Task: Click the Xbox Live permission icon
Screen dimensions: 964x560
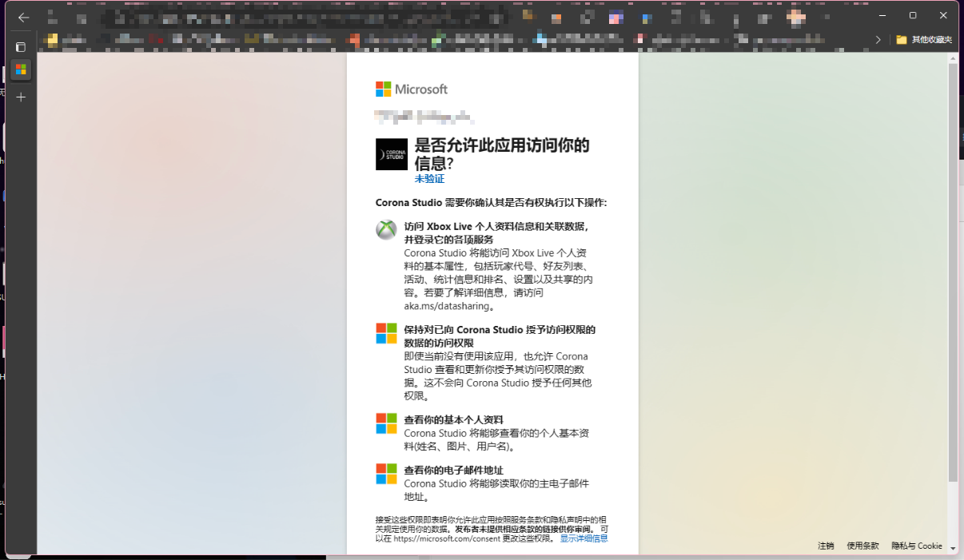Action: (x=386, y=229)
